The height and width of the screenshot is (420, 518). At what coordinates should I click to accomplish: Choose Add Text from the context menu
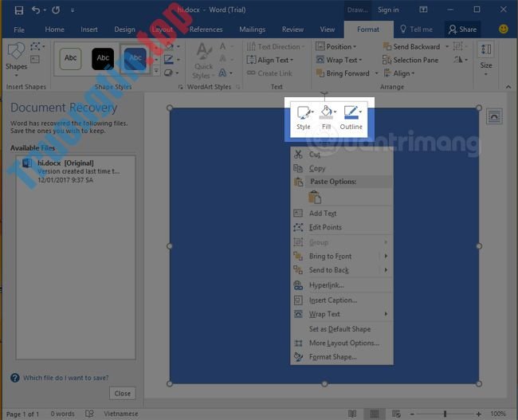[342, 214]
